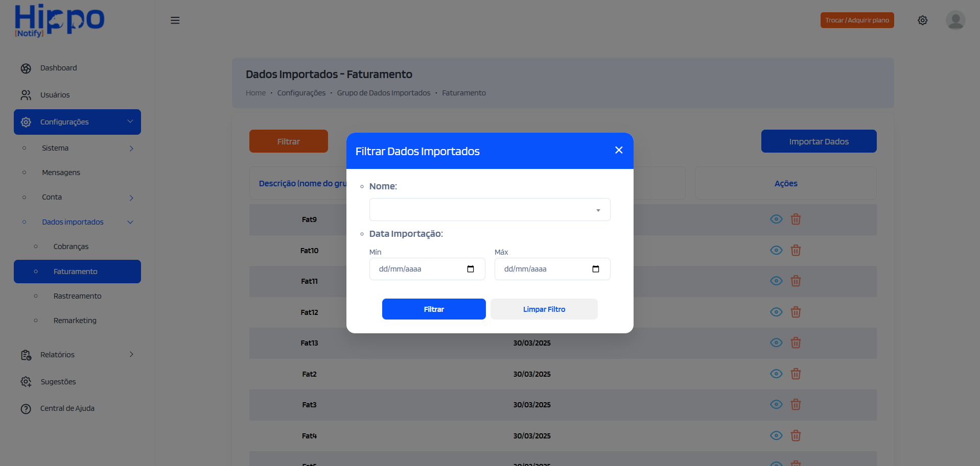Select Faturamento in sidebar

coord(77,272)
